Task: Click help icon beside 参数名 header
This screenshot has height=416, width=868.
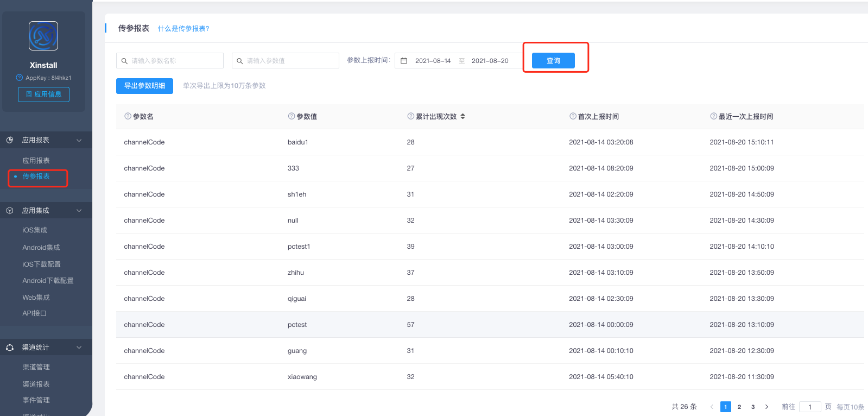Action: click(x=128, y=116)
